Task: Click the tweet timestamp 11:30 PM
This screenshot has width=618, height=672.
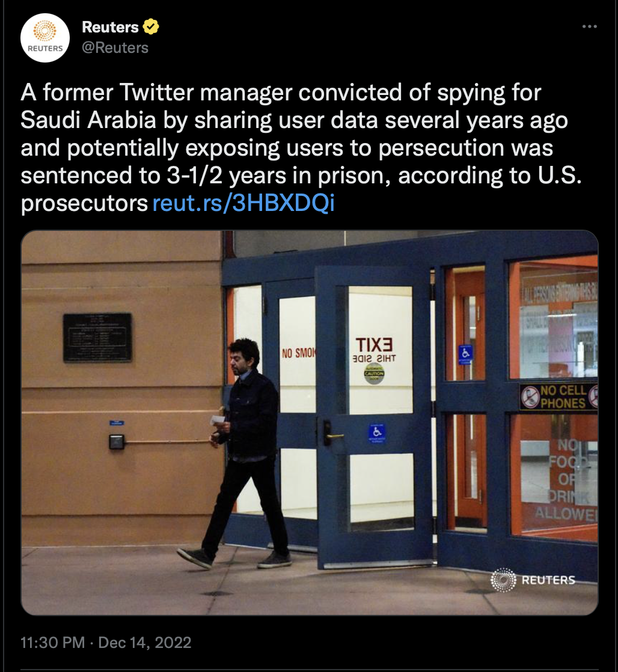Action: tap(53, 643)
